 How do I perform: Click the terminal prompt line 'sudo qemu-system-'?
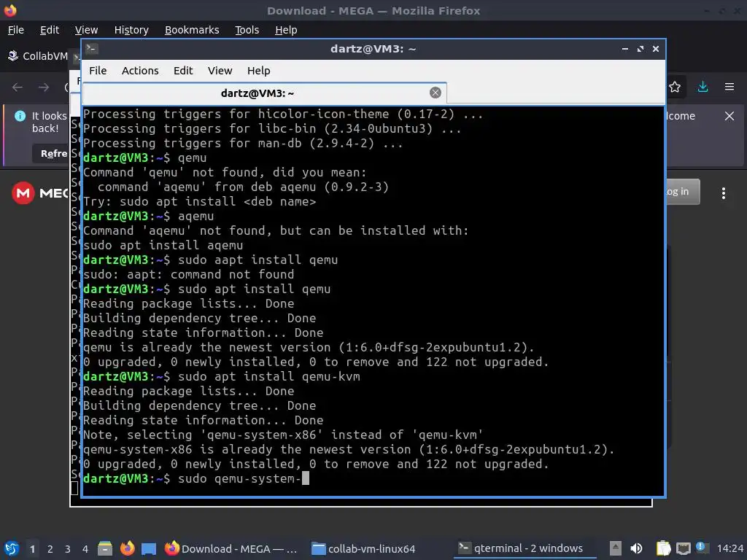196,478
